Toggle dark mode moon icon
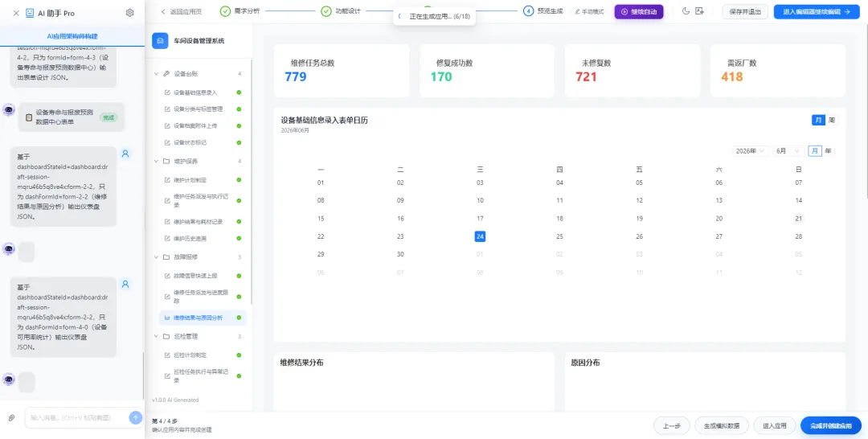The image size is (868, 439). pyautogui.click(x=686, y=11)
